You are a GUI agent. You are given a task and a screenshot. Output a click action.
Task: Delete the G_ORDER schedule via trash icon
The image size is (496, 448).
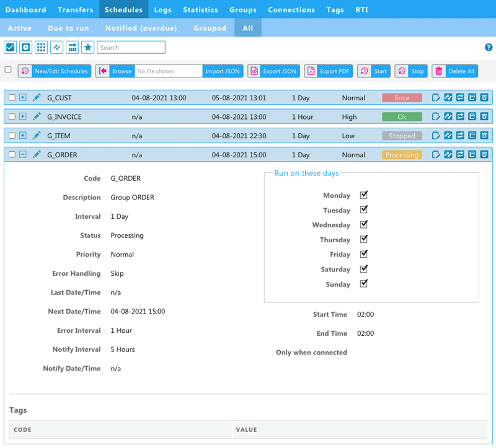(x=484, y=154)
